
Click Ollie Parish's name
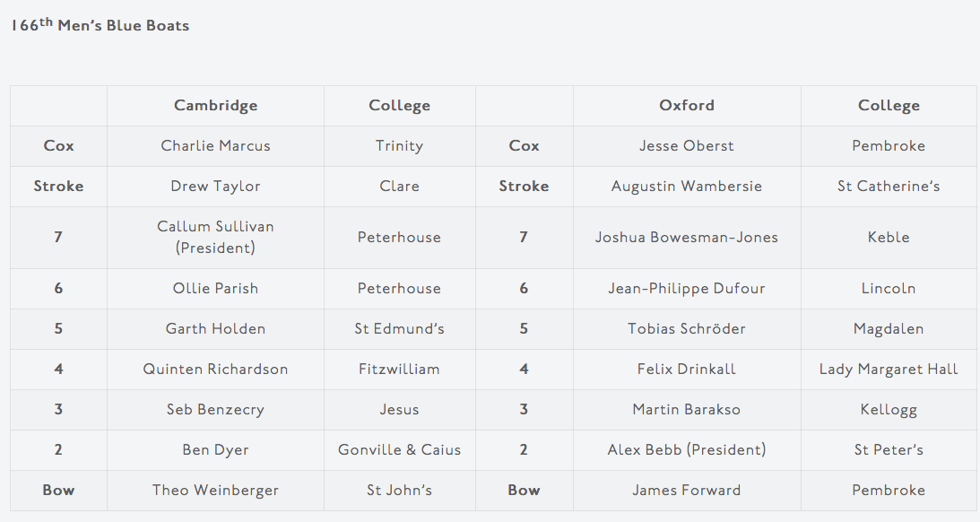215,289
